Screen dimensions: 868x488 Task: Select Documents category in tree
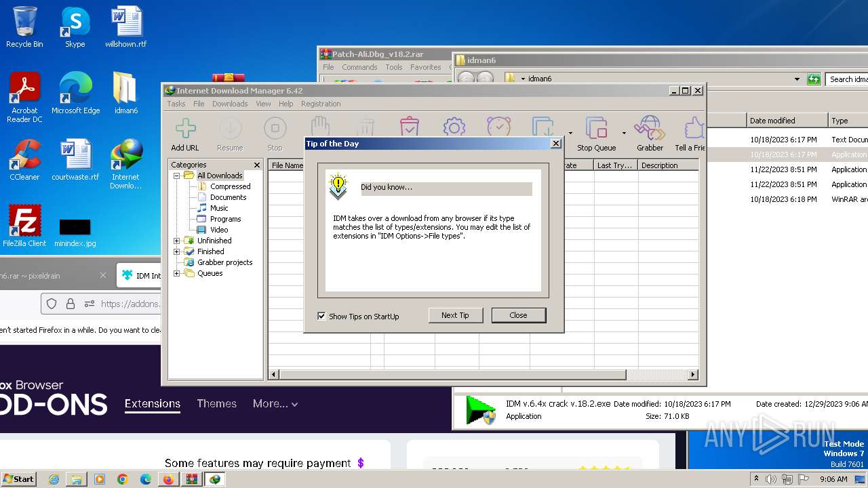point(228,197)
